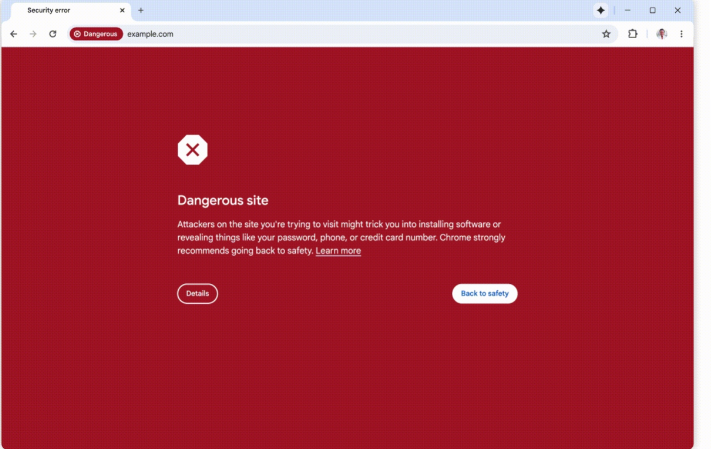Reload the current page
Screen dimensions: 723x449
pos(53,34)
